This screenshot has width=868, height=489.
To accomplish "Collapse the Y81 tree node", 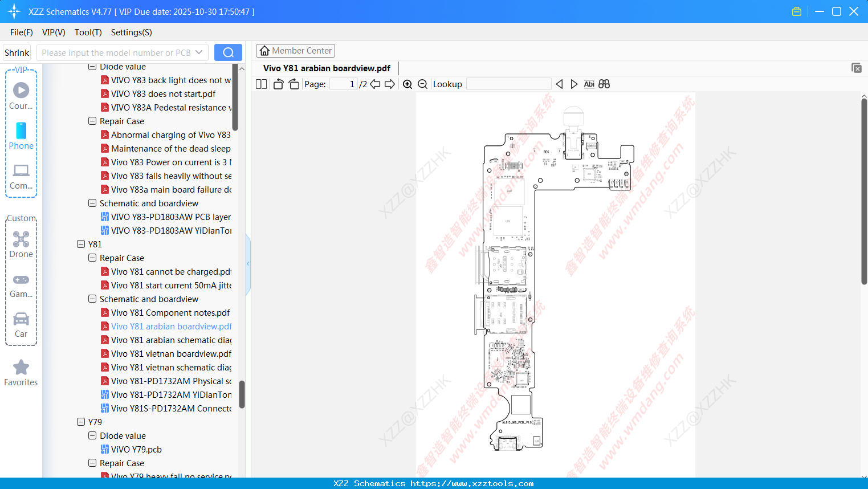I will pos(81,244).
